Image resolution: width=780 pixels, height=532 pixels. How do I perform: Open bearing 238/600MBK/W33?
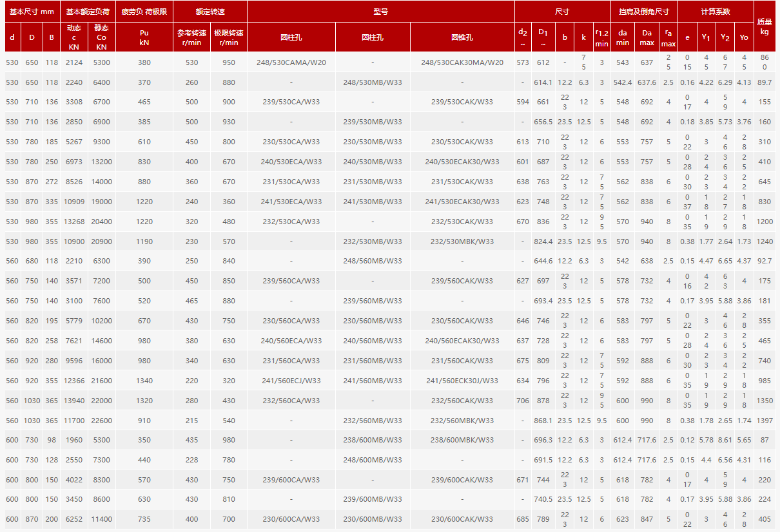click(x=462, y=440)
